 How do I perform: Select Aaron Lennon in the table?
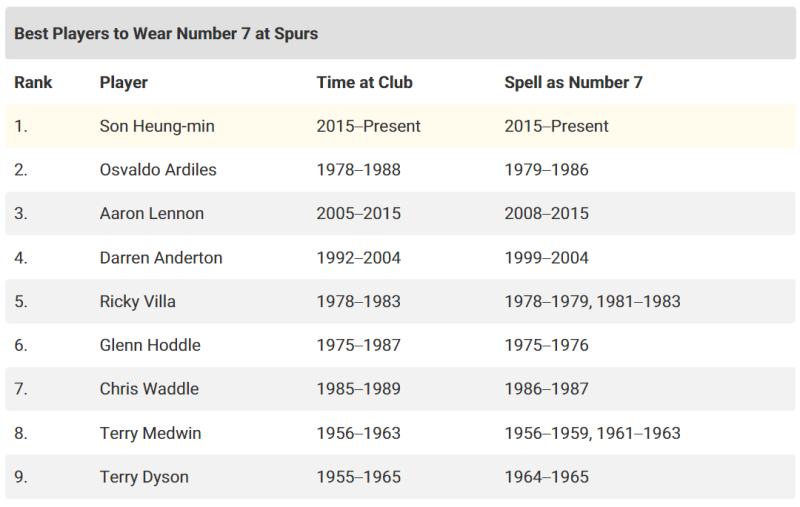click(152, 213)
